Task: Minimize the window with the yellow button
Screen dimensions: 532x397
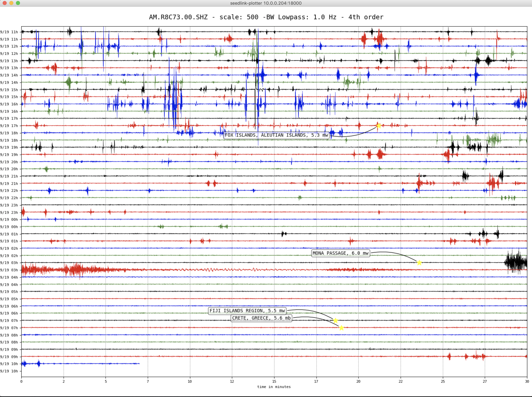Action: 11,3
